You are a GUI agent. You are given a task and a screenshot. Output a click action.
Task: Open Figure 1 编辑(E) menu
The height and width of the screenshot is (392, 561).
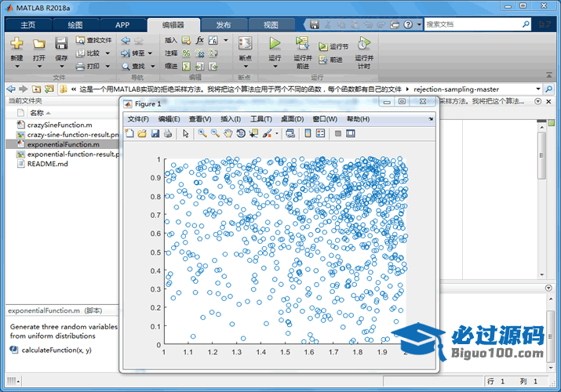169,119
